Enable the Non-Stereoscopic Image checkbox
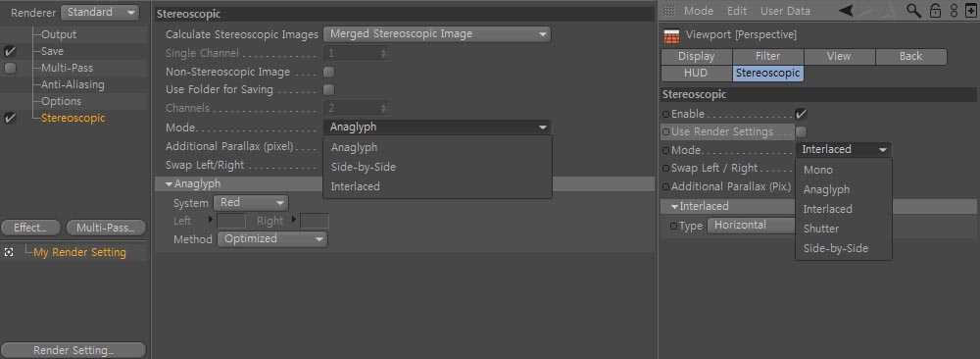 tap(328, 72)
